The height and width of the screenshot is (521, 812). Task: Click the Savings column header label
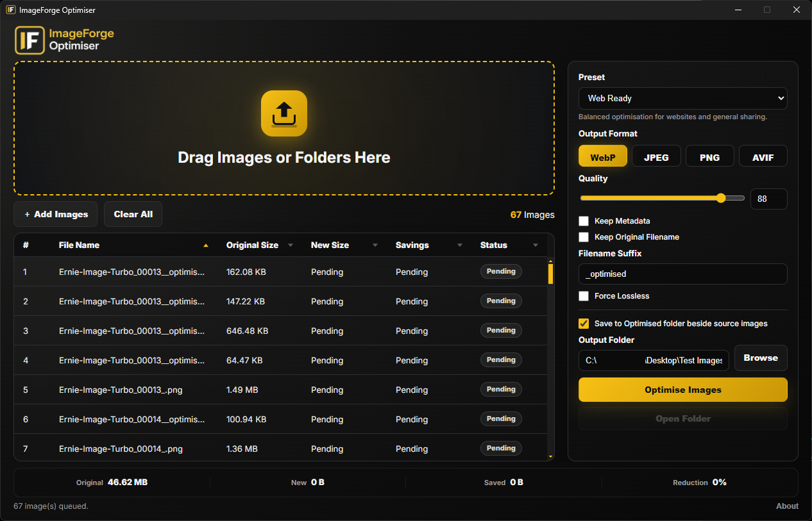pos(412,245)
